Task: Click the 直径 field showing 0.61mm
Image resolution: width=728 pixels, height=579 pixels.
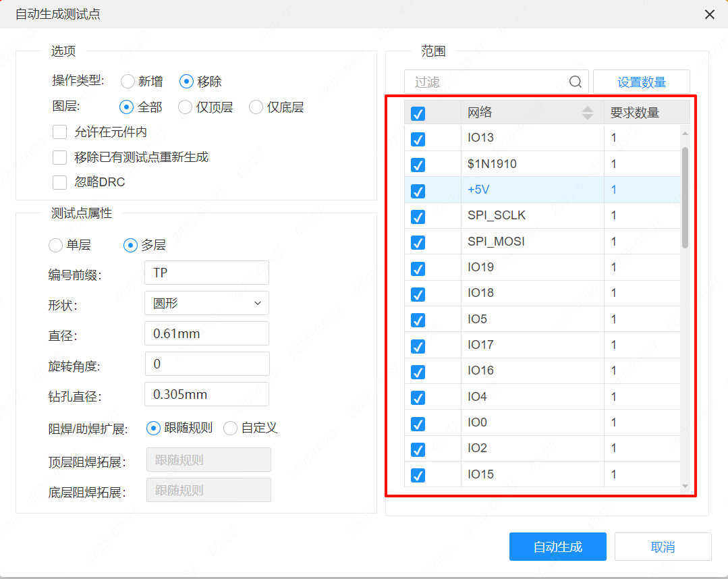Action: (x=206, y=333)
